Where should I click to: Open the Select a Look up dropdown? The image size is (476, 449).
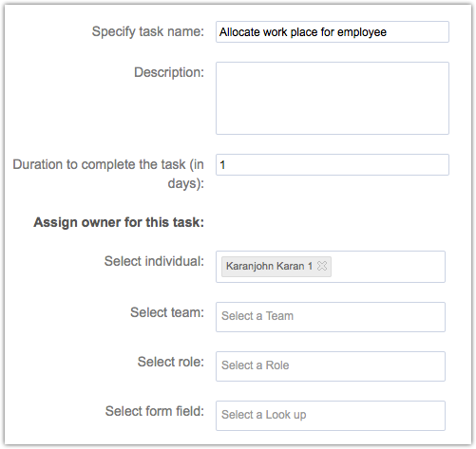331,416
